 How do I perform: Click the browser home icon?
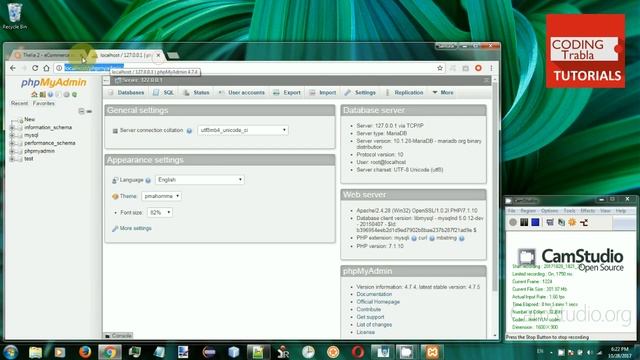coord(47,68)
